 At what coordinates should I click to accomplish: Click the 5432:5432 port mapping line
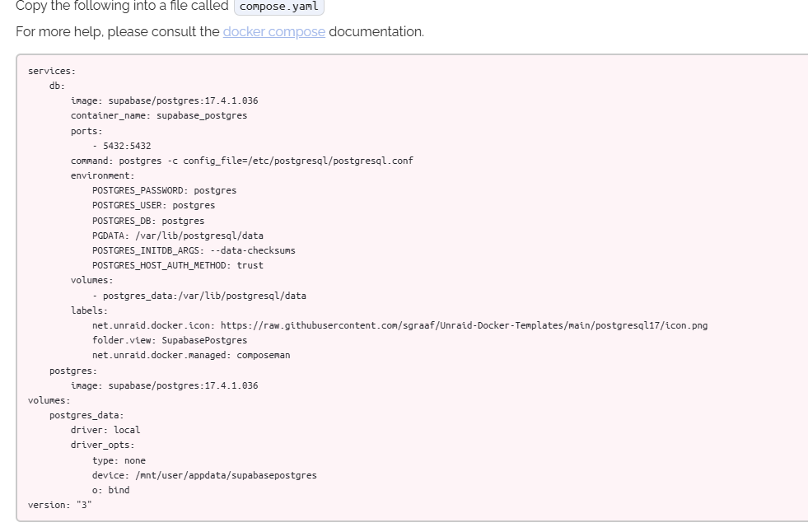(x=122, y=146)
